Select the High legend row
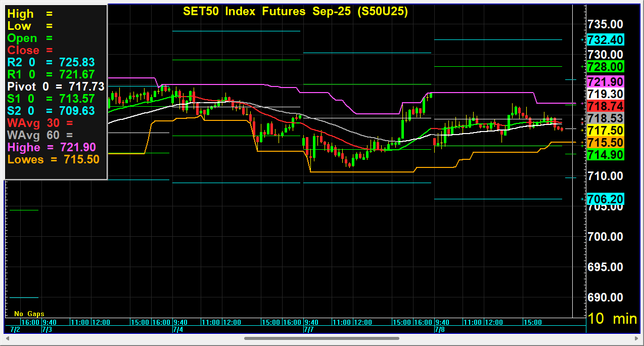 [x=30, y=14]
